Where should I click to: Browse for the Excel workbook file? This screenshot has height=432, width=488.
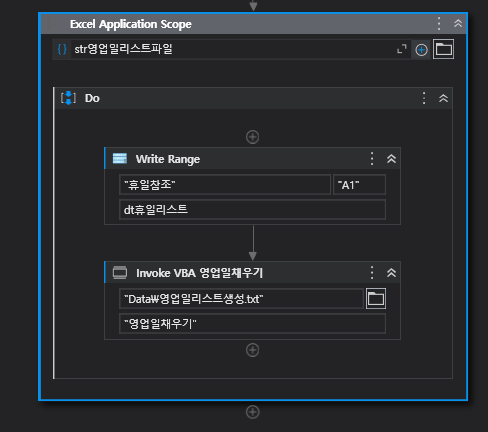coord(443,49)
